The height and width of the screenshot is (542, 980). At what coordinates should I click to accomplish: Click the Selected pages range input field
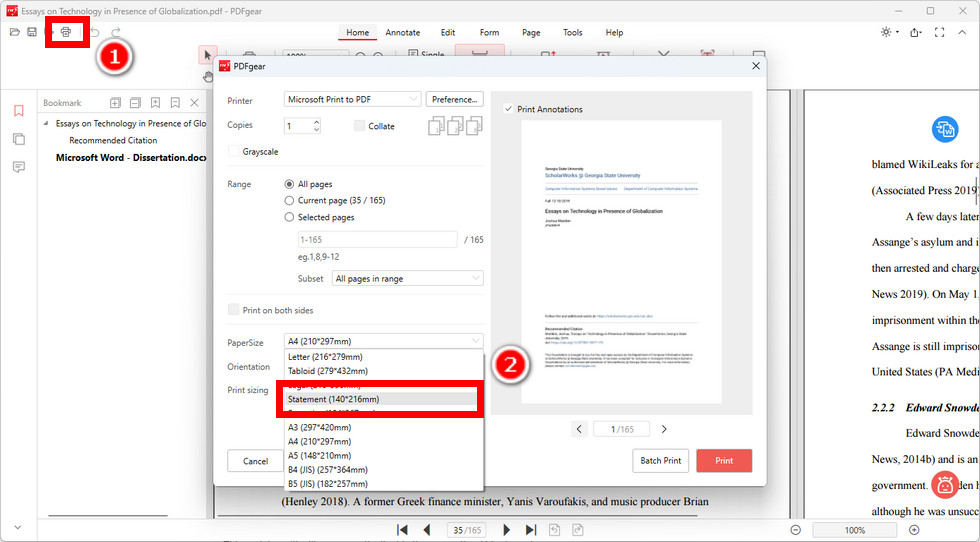378,239
